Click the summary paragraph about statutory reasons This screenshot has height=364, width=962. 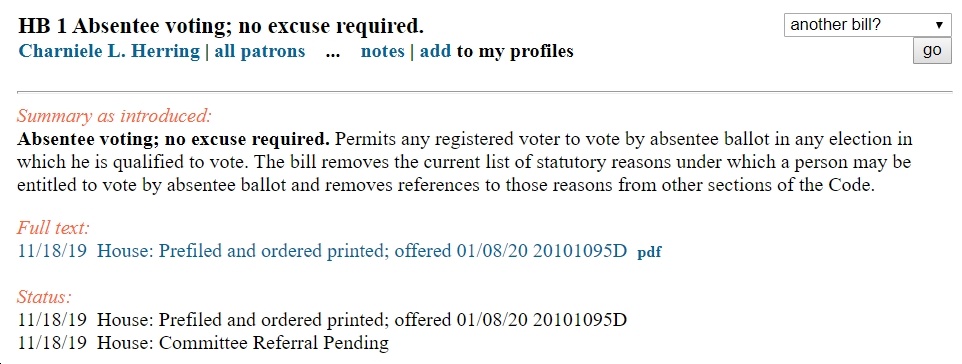pos(464,163)
